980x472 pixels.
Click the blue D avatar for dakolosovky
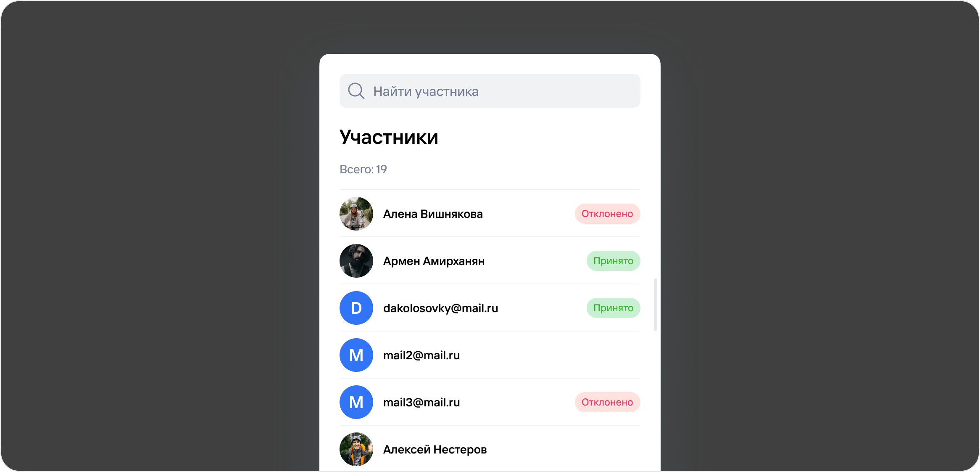pos(356,308)
